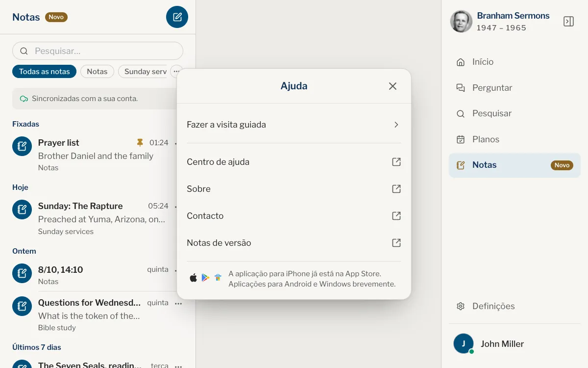Click external link icon for Centro de ajuda
The height and width of the screenshot is (368, 588).
pos(396,162)
